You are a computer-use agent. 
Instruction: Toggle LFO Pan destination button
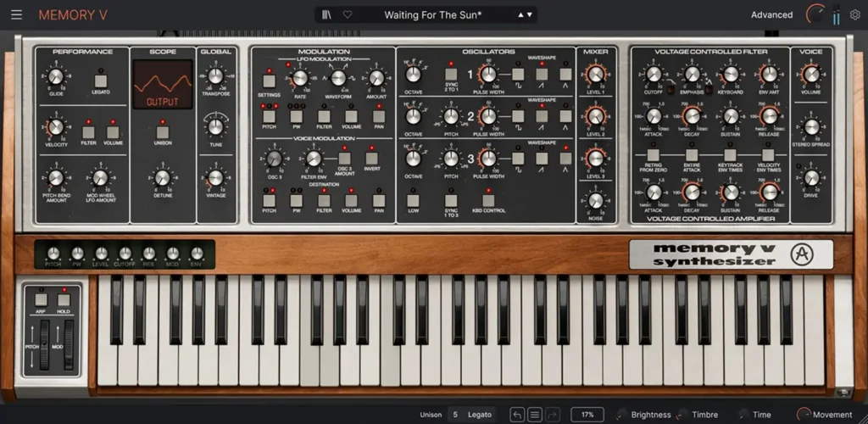click(379, 116)
